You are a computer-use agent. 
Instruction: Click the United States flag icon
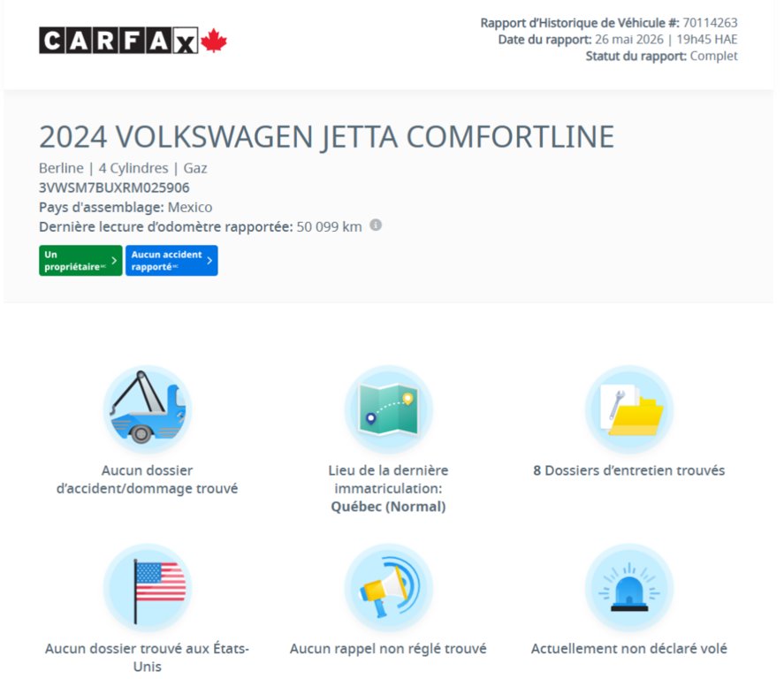click(x=148, y=588)
